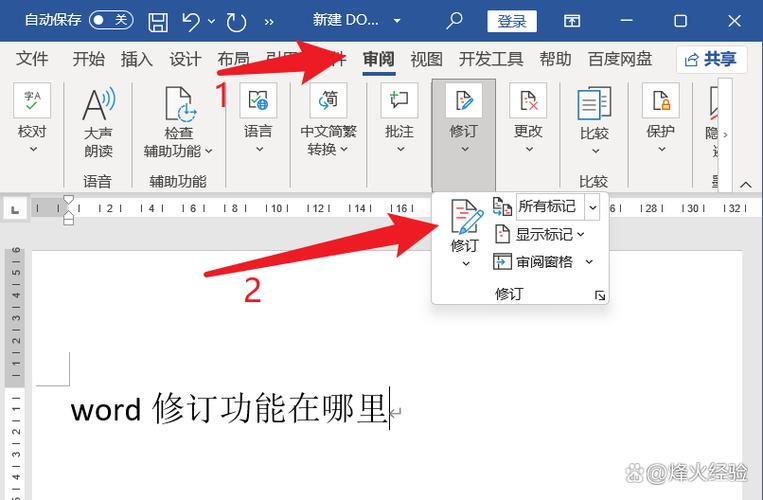Collapse the ribbon with the caret
This screenshot has height=500, width=763.
click(x=745, y=184)
